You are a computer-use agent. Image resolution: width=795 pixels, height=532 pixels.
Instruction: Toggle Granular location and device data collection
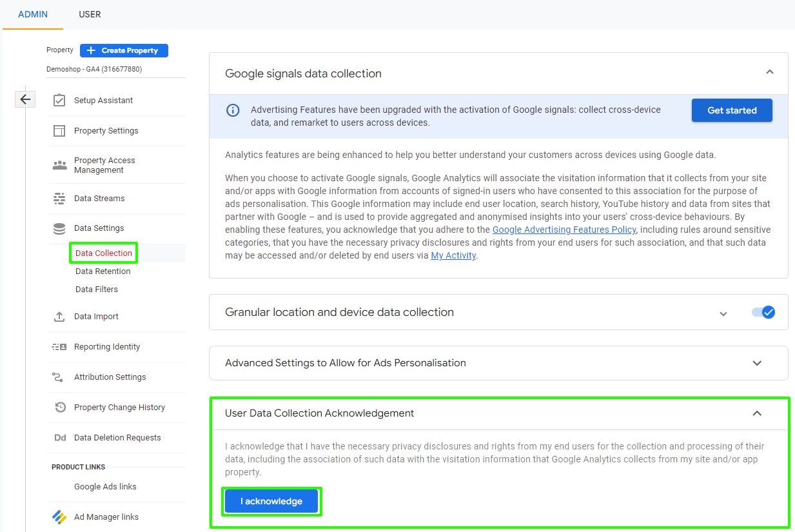pos(763,312)
